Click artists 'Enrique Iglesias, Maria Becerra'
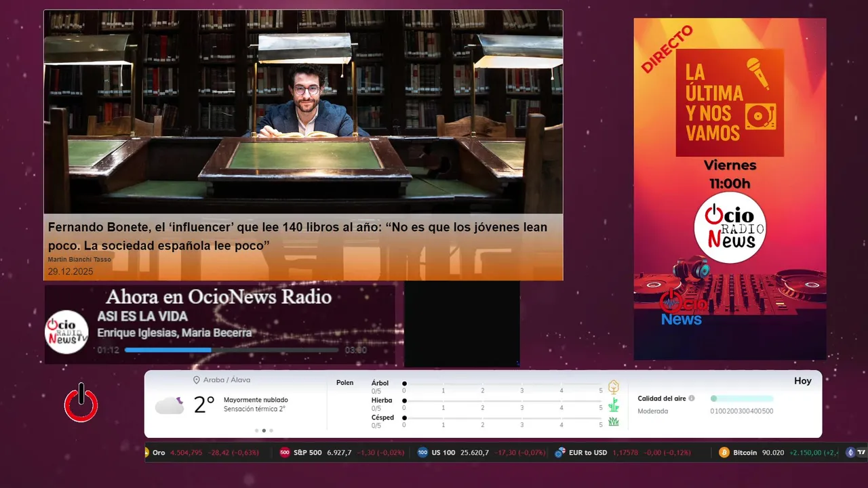This screenshot has width=868, height=488. 174,333
